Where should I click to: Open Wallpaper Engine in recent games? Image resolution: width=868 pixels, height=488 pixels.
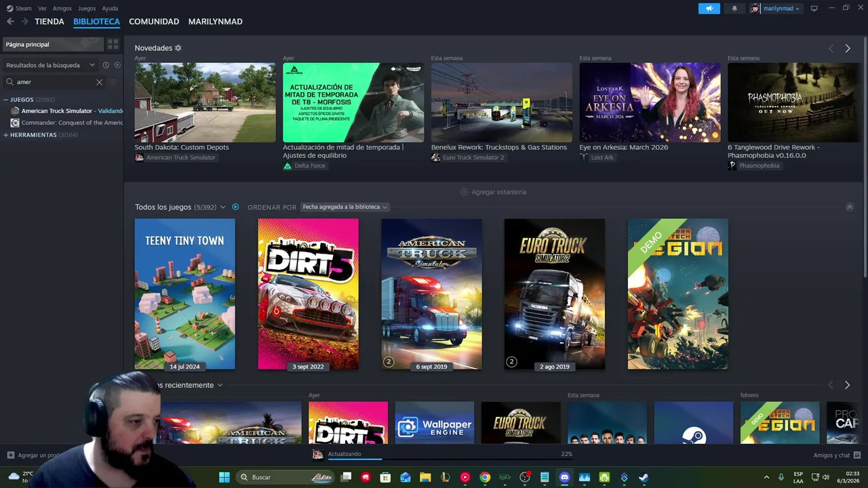[x=435, y=423]
